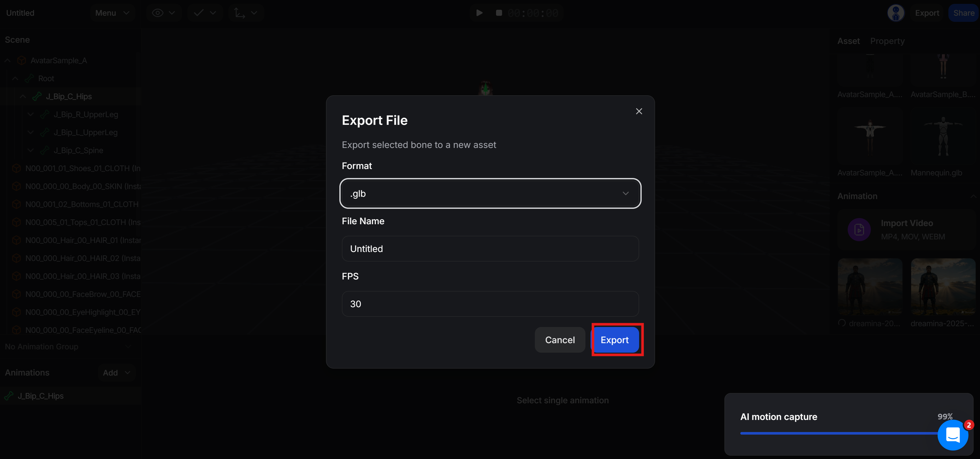Open the user profile avatar icon
Viewport: 980px width, 459px height.
point(896,13)
